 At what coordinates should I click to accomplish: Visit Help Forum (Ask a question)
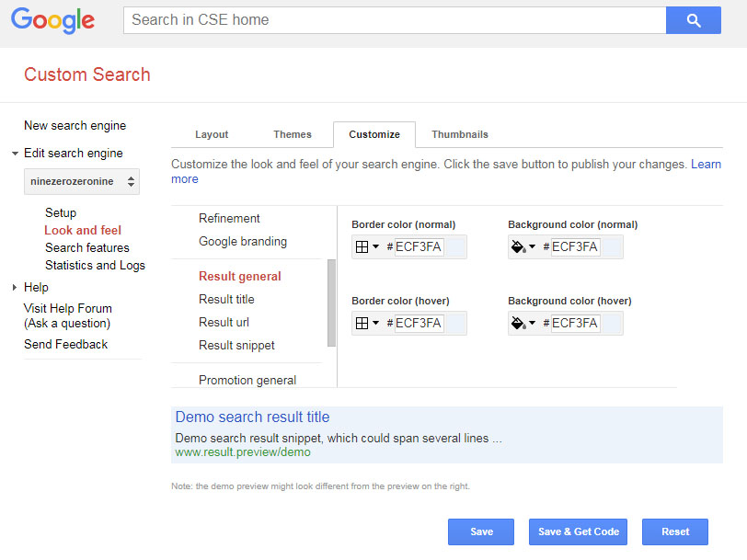point(68,315)
